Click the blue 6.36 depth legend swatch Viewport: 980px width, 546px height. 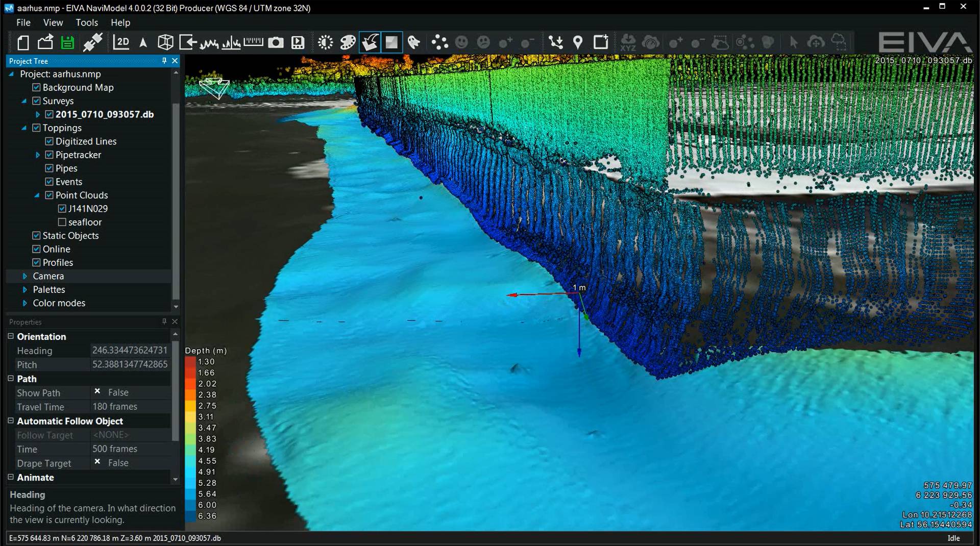pos(190,516)
